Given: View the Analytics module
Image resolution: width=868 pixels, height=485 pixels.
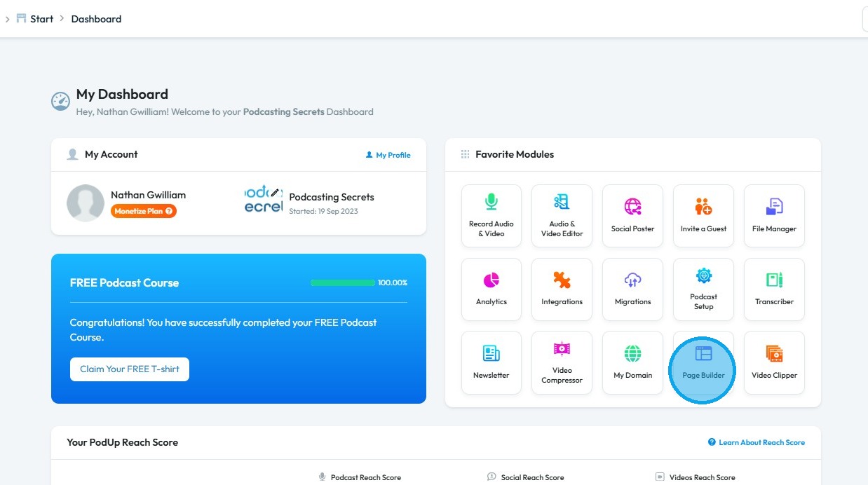Looking at the screenshot, I should click(491, 289).
